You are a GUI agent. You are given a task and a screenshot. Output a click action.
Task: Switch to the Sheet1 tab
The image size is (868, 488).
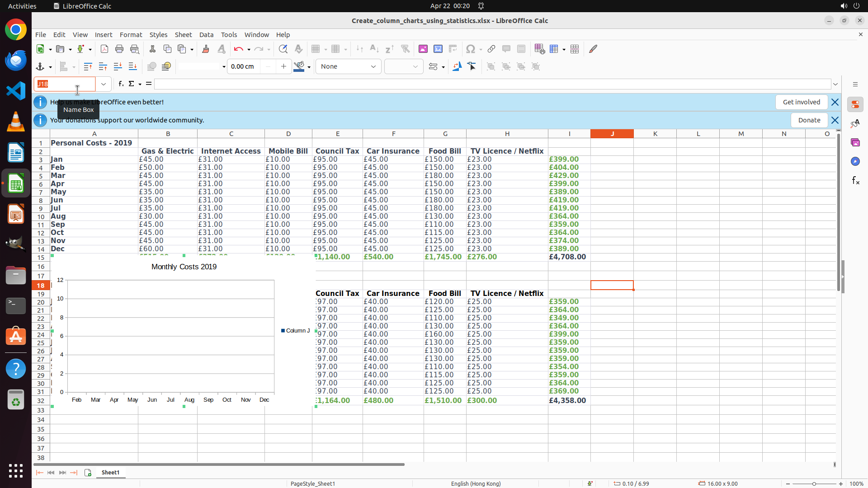point(110,472)
